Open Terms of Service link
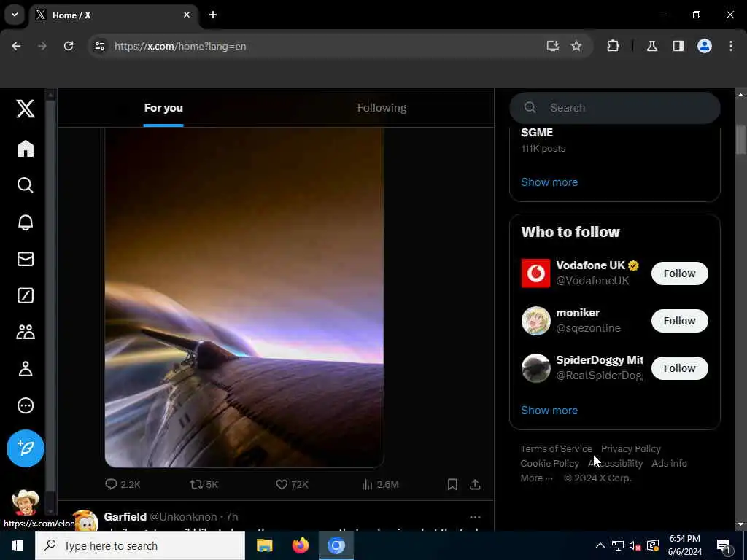Screen dimensions: 747x560 556,448
